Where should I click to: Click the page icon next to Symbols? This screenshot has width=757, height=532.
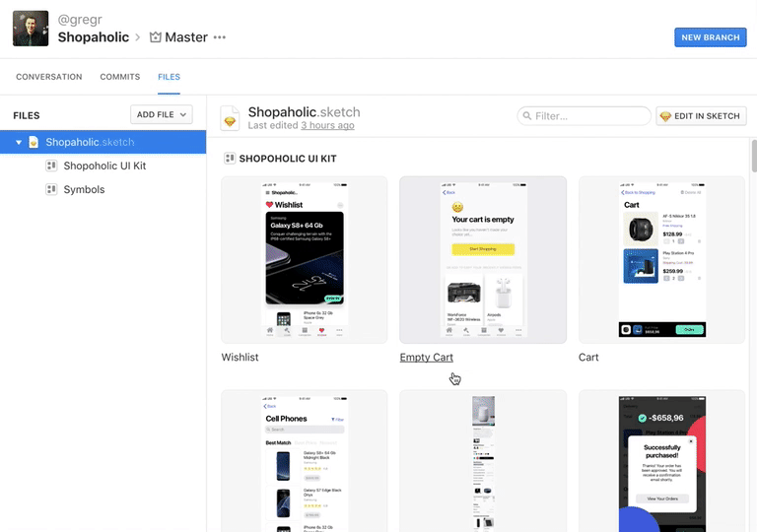[51, 189]
